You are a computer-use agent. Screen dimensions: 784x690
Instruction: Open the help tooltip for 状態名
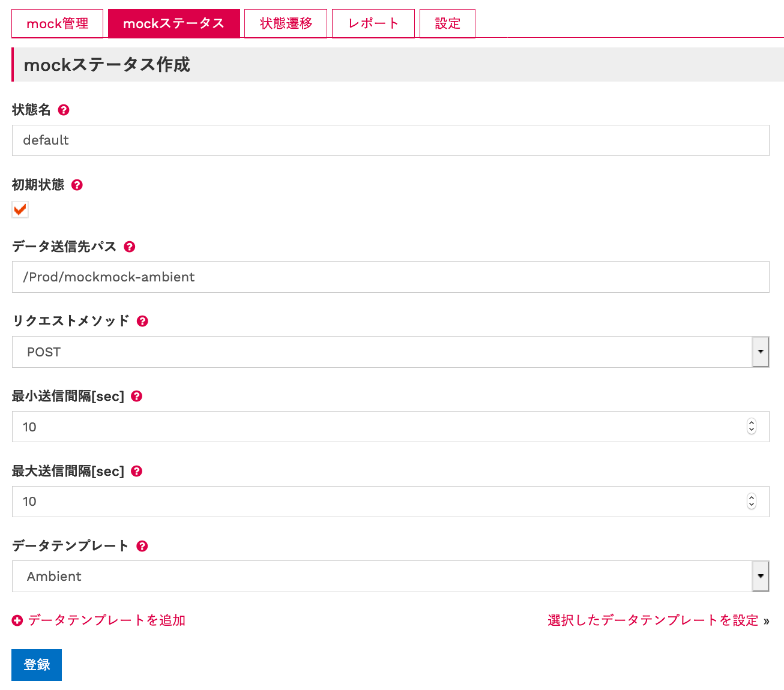coord(64,110)
